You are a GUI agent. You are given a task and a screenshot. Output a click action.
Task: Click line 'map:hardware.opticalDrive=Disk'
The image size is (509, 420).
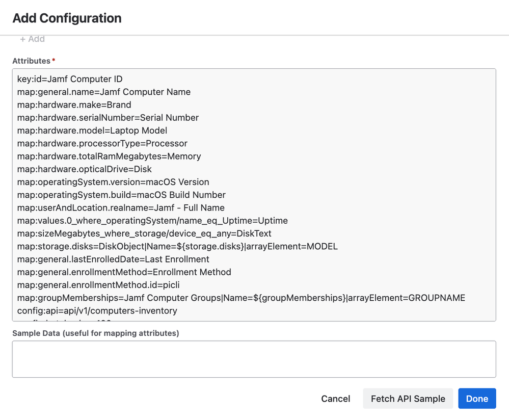85,169
